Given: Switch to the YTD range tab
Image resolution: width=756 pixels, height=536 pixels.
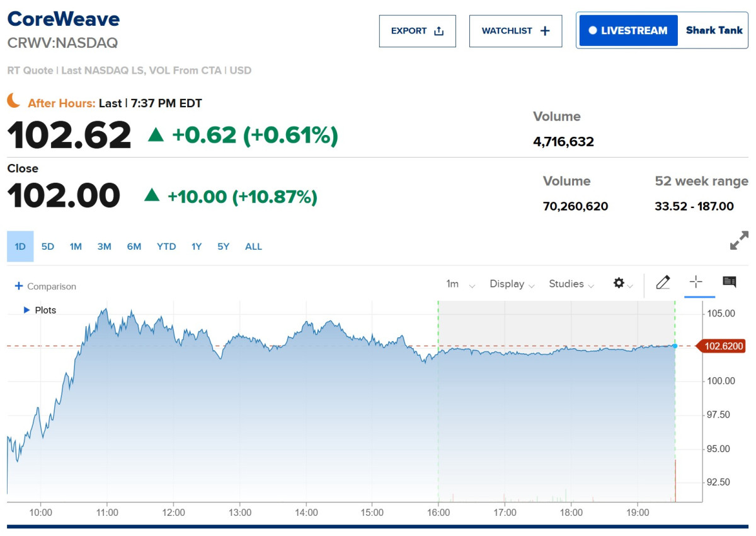Looking at the screenshot, I should click(x=166, y=247).
